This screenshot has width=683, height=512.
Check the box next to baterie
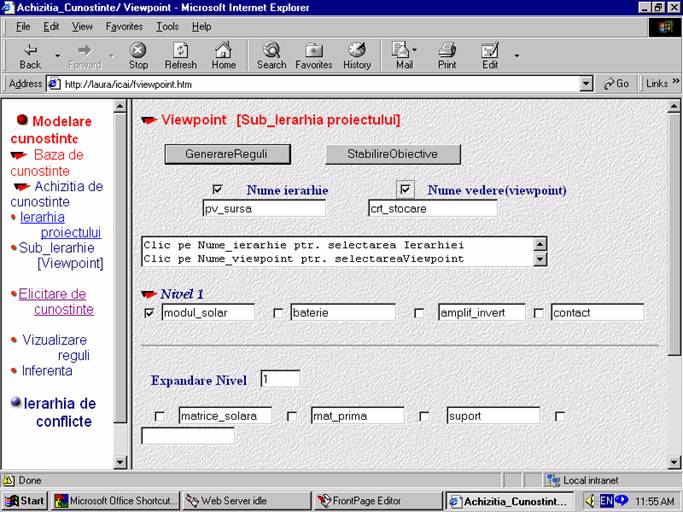click(x=279, y=313)
